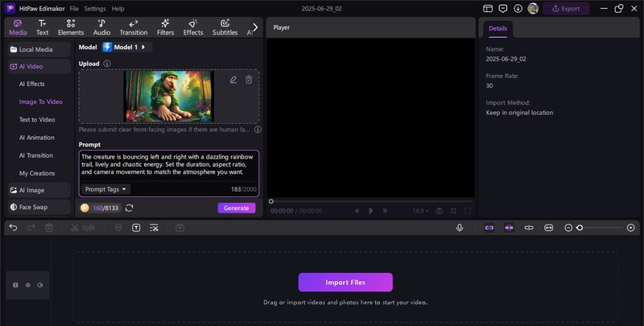Screen dimensions: 644x326
Task: Toggle track visibility eye icon
Action: [28, 285]
